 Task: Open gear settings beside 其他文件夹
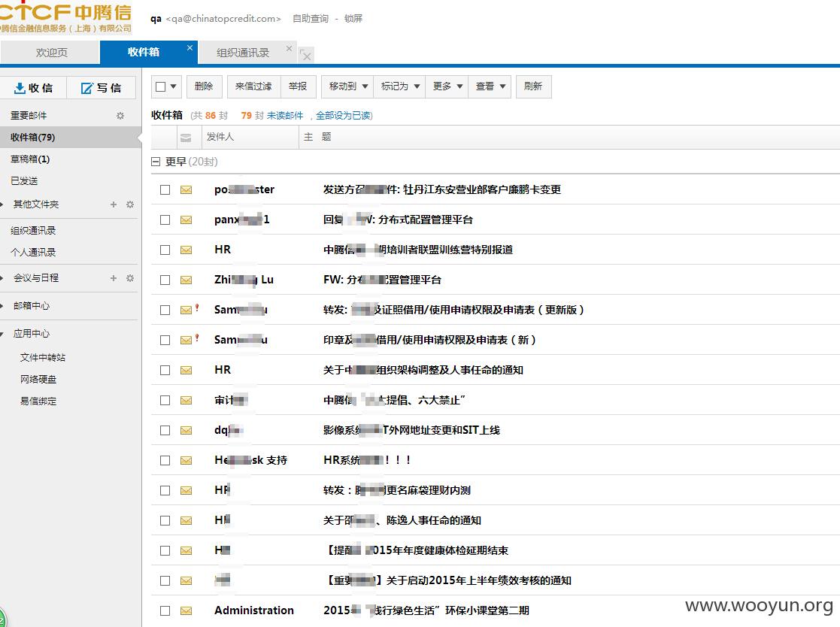point(129,204)
